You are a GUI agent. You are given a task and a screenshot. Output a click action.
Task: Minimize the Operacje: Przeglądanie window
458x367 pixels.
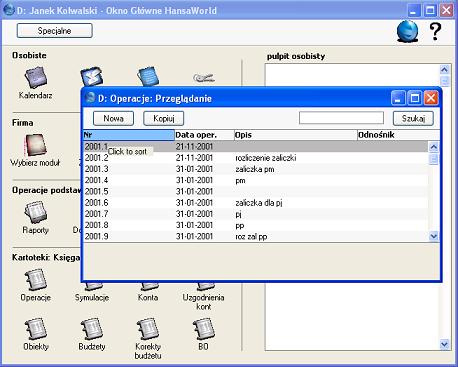pos(398,98)
